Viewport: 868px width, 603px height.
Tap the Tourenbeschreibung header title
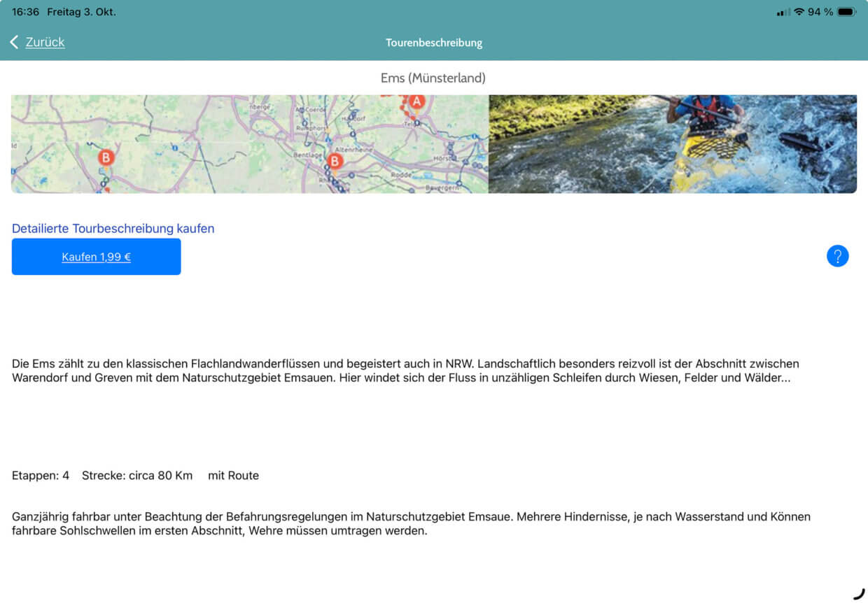coord(434,43)
